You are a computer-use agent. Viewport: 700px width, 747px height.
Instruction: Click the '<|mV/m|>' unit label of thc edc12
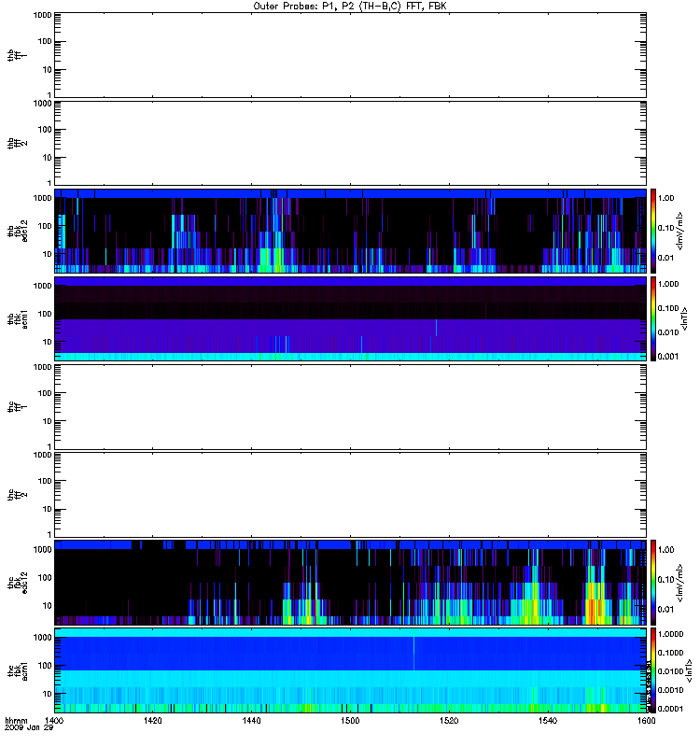(680, 583)
